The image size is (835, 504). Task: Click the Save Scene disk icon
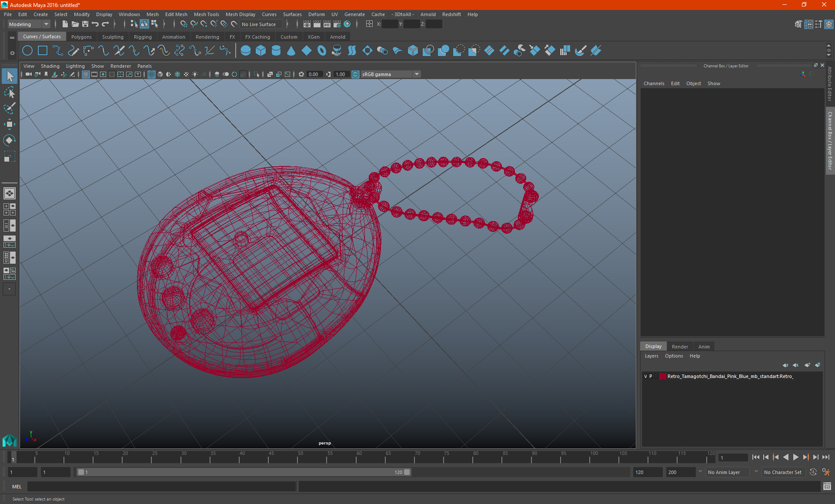tap(85, 24)
